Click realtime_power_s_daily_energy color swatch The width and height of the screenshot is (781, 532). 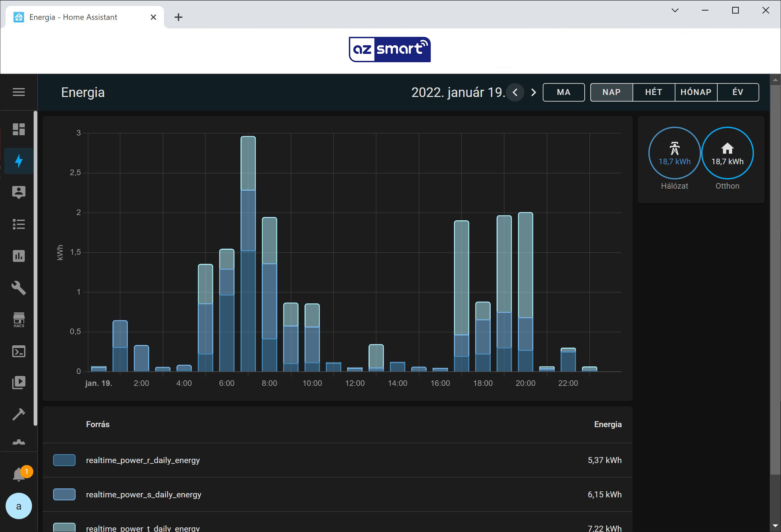click(x=64, y=494)
